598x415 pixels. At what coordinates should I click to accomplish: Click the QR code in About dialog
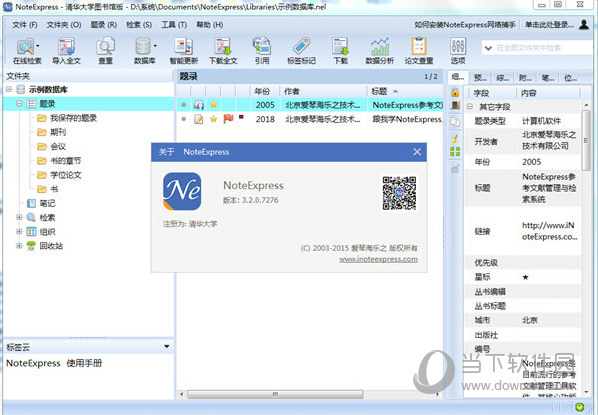click(399, 193)
